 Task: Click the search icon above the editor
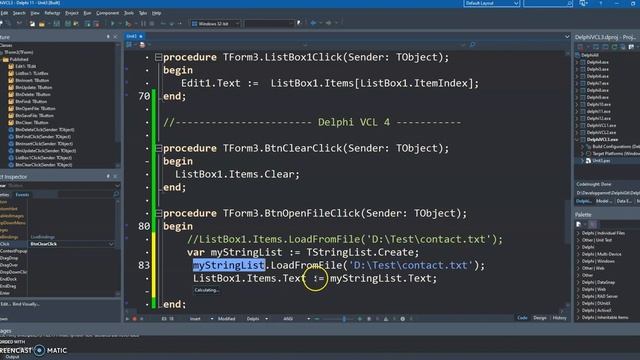coord(473,44)
